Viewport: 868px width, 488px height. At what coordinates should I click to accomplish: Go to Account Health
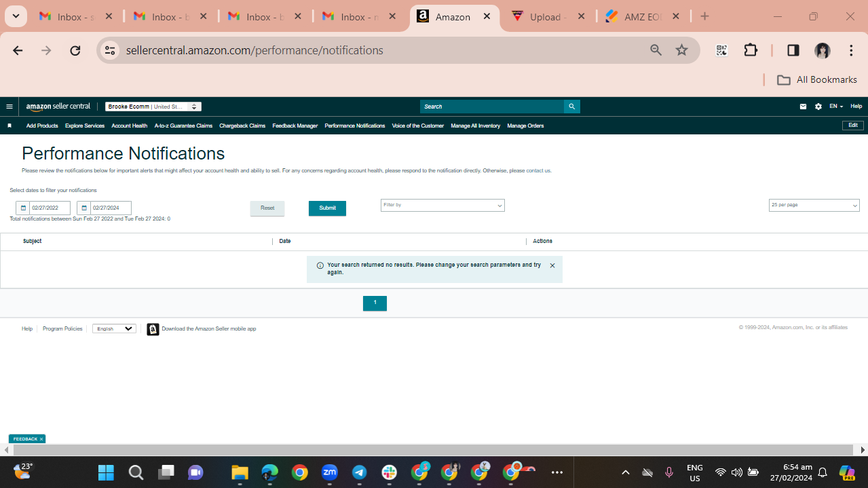click(x=130, y=126)
